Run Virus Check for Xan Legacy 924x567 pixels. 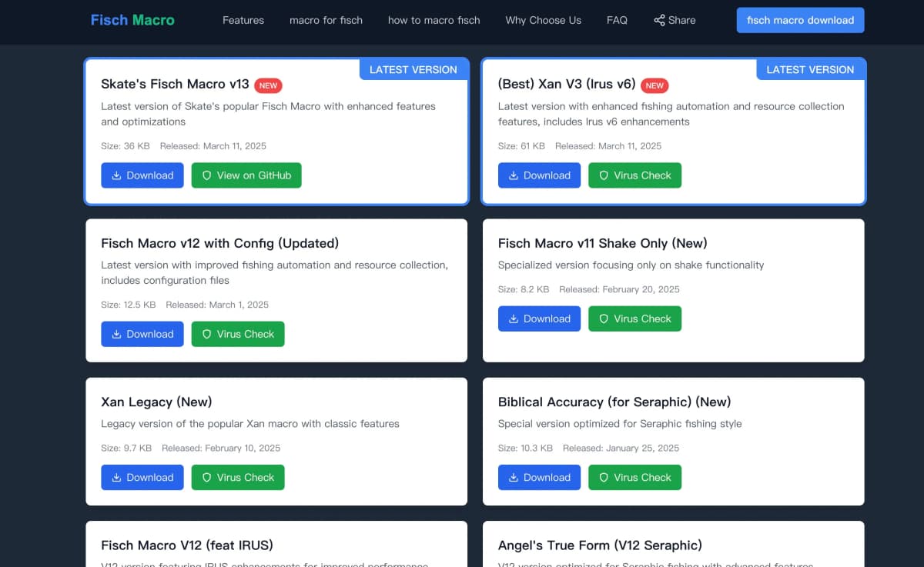tap(238, 477)
